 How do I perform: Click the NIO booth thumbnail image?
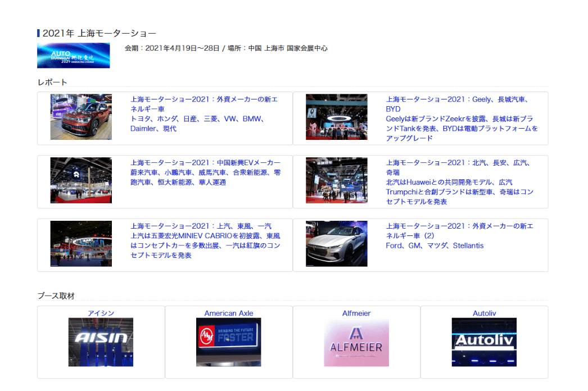tap(81, 180)
